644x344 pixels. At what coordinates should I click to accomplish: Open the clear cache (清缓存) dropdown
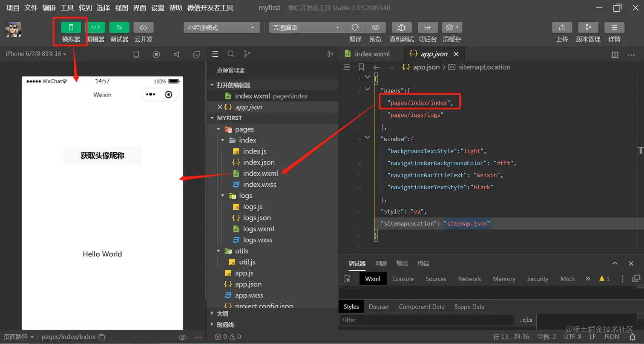[452, 27]
